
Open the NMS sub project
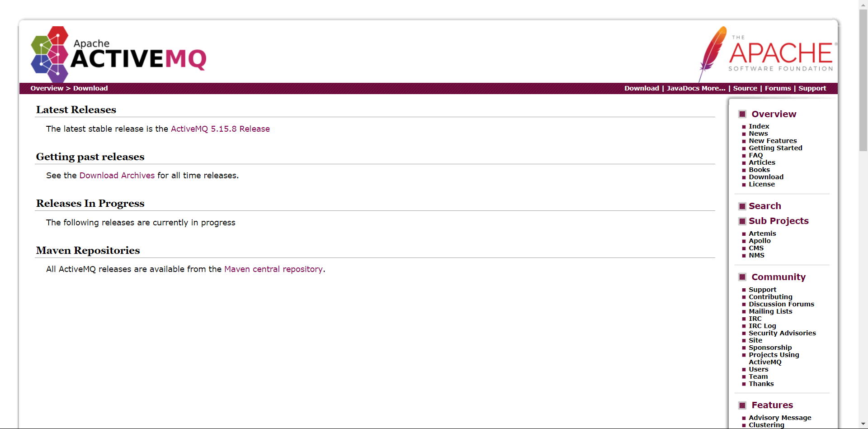[756, 255]
